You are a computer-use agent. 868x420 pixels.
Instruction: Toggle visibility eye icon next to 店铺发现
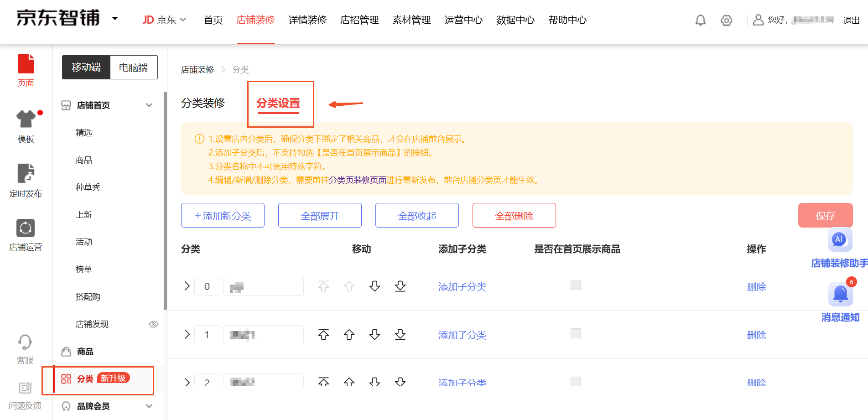click(154, 324)
